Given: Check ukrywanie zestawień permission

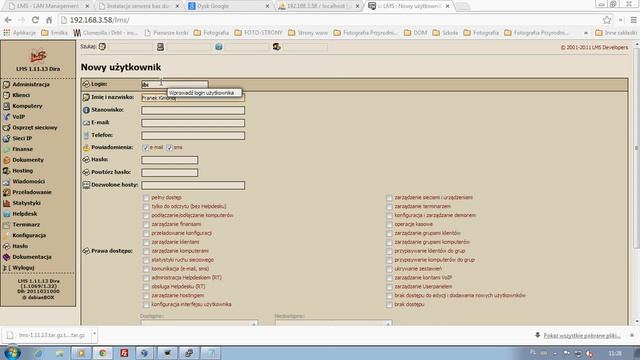Looking at the screenshot, I should point(389,269).
